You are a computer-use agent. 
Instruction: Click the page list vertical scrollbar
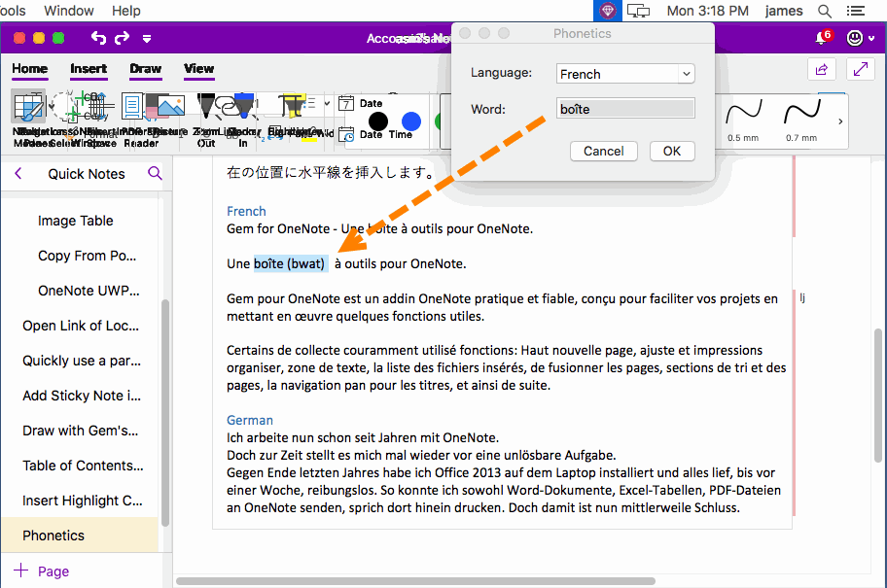point(165,413)
